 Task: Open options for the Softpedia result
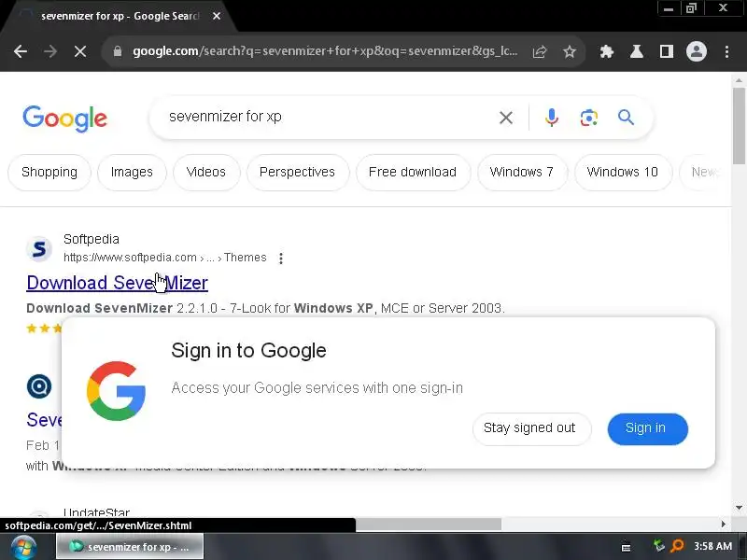point(281,259)
